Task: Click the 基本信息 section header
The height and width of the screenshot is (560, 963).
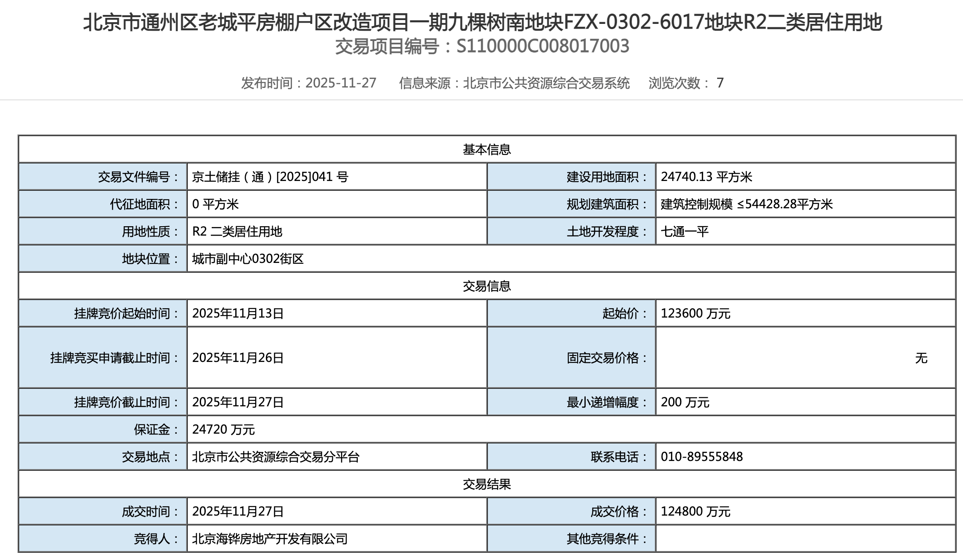Action: click(487, 149)
